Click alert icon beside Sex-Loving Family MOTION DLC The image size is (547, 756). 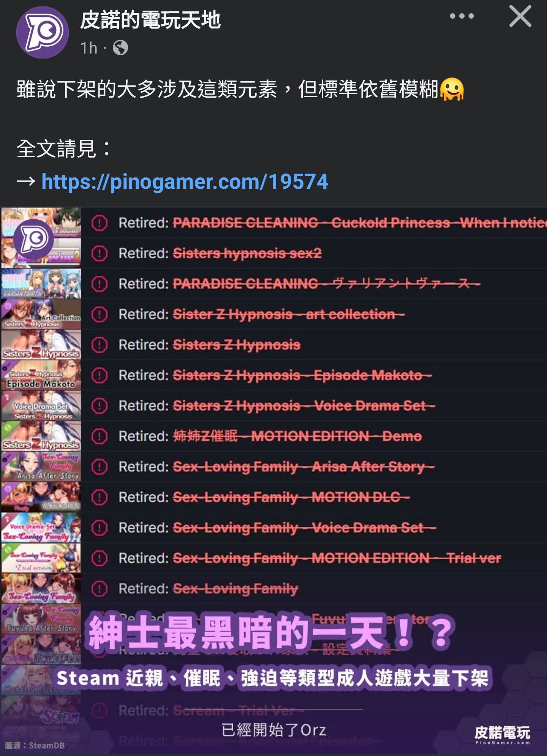100,497
